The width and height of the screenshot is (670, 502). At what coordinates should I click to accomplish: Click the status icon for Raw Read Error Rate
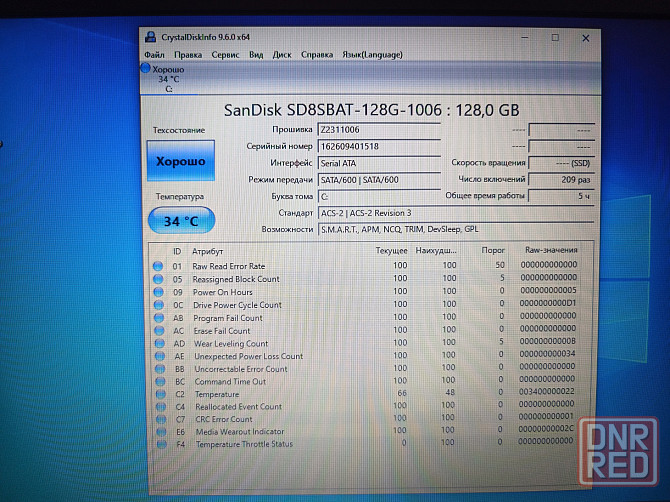pyautogui.click(x=158, y=266)
